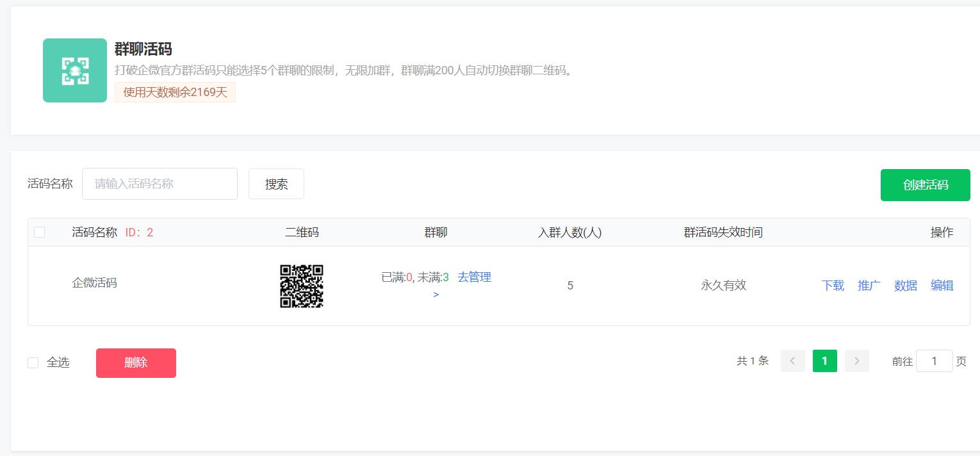Click 编辑 to edit 企微活码
The height and width of the screenshot is (456, 980).
942,286
